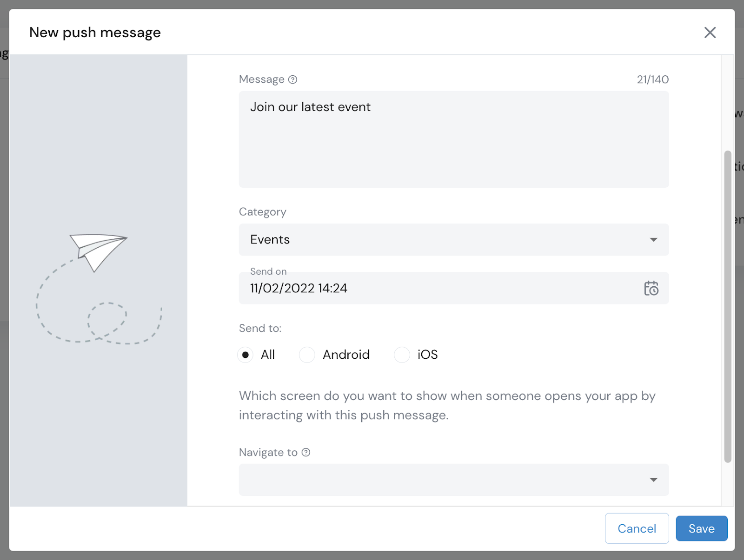Click the Navigate to dropdown arrow
Screen dimensions: 744x560
coord(653,480)
